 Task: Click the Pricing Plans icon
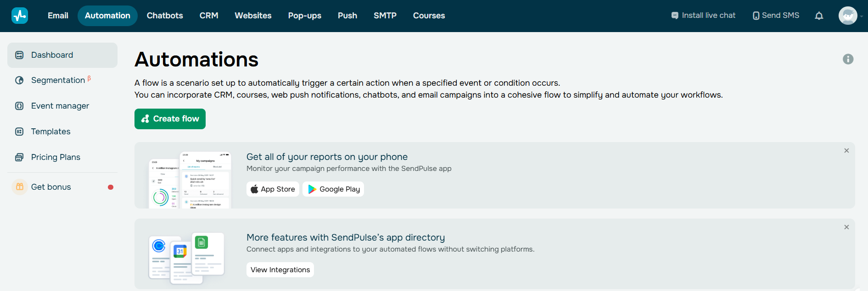pos(19,157)
